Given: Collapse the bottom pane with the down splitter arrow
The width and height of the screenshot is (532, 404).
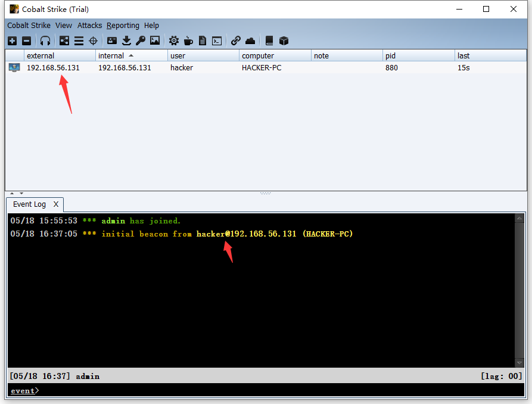Looking at the screenshot, I should click(21, 193).
